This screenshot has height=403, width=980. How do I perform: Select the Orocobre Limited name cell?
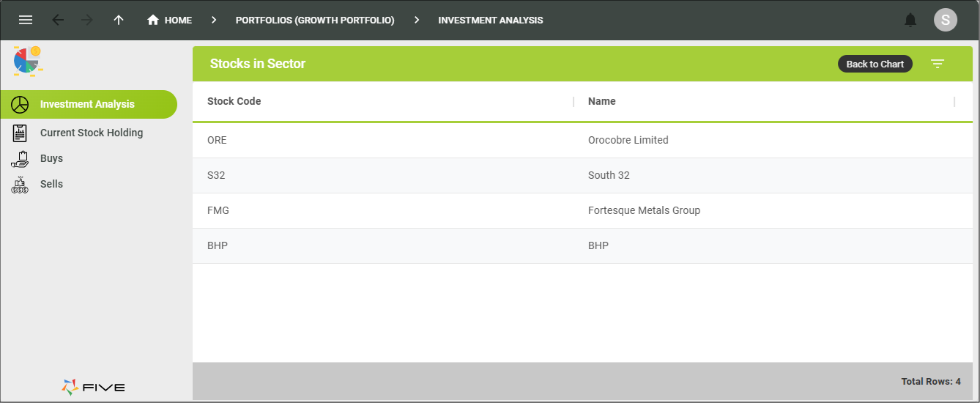click(x=628, y=140)
